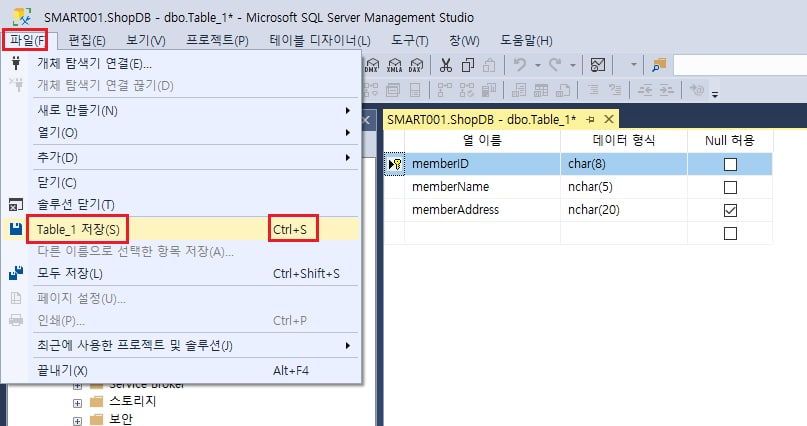Toggle Null 허용 checkbox in empty row

(x=730, y=234)
